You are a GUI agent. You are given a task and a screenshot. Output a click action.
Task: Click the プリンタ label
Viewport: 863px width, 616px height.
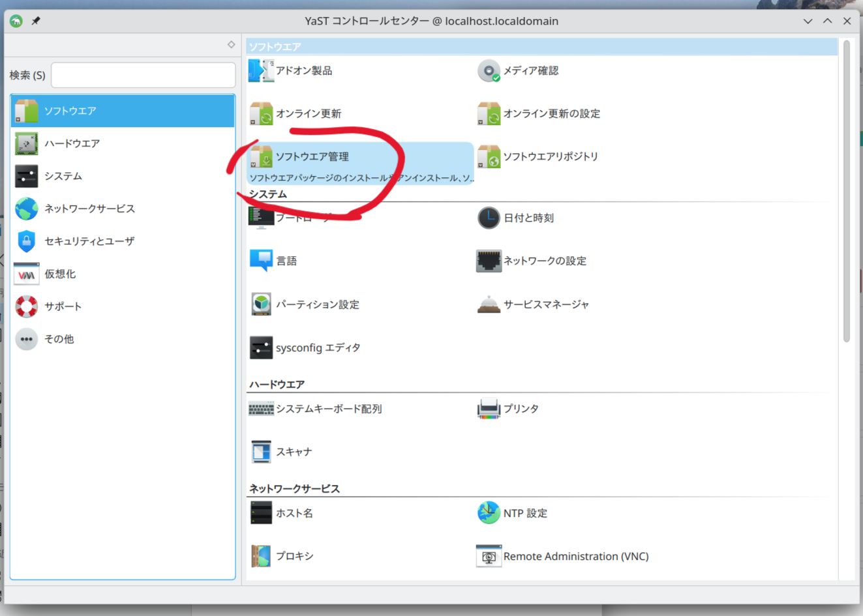521,409
